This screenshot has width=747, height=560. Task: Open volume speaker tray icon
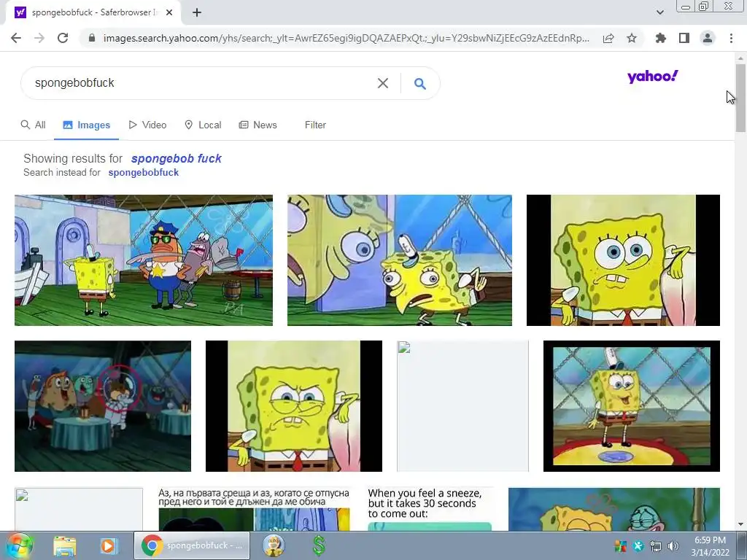click(x=673, y=546)
